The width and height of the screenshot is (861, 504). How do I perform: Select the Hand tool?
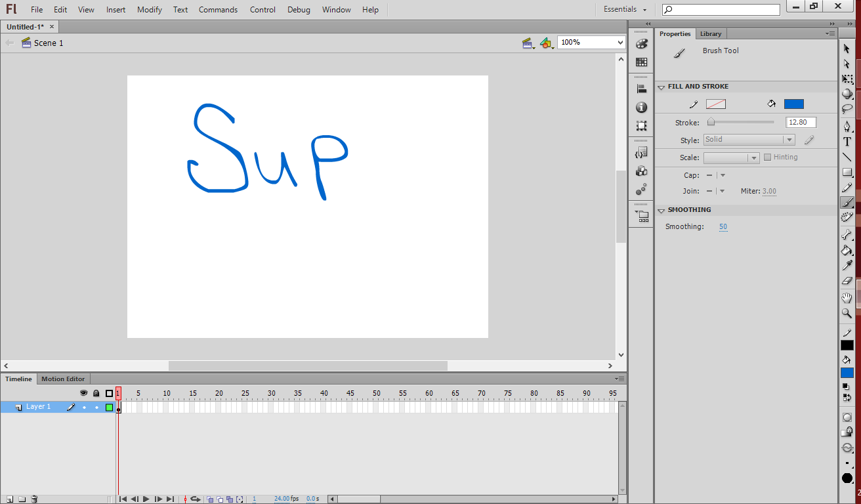[847, 299]
